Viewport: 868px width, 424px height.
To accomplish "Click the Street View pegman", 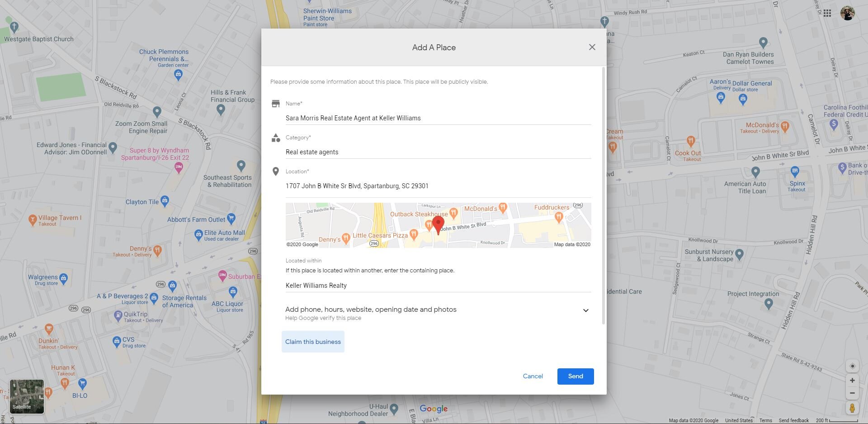I will [x=852, y=408].
